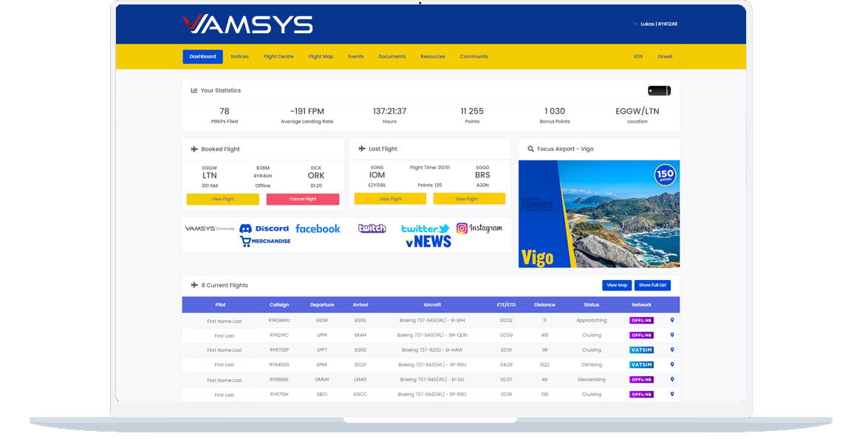Click View Flight below IOM in Last Flight
The image size is (868, 439).
pyautogui.click(x=390, y=199)
